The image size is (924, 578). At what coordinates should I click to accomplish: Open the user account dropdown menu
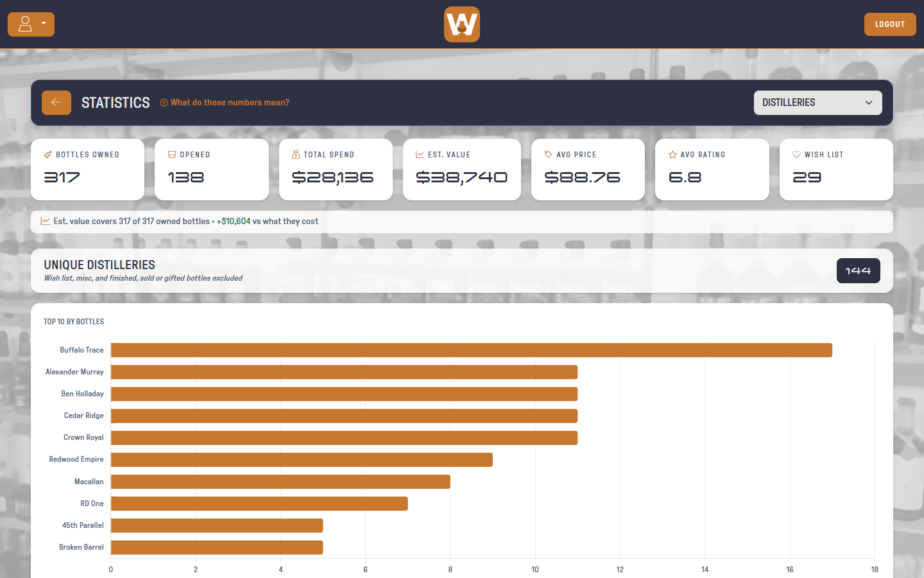pyautogui.click(x=31, y=24)
